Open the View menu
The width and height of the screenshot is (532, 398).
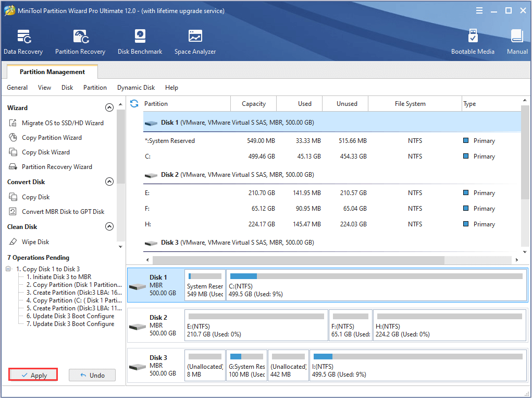tap(44, 88)
